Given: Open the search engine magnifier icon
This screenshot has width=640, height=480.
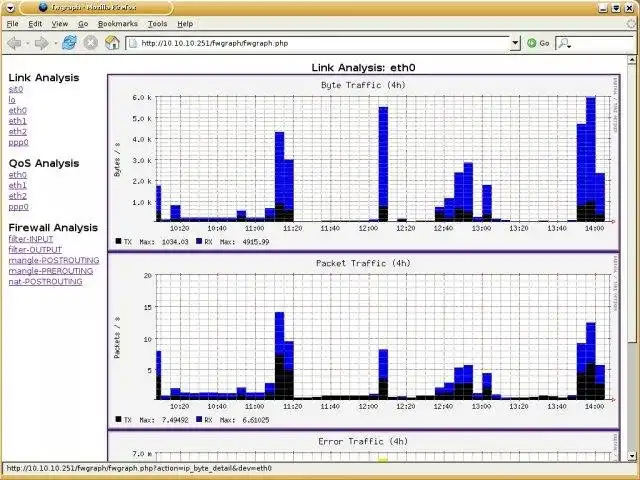Looking at the screenshot, I should tap(564, 43).
